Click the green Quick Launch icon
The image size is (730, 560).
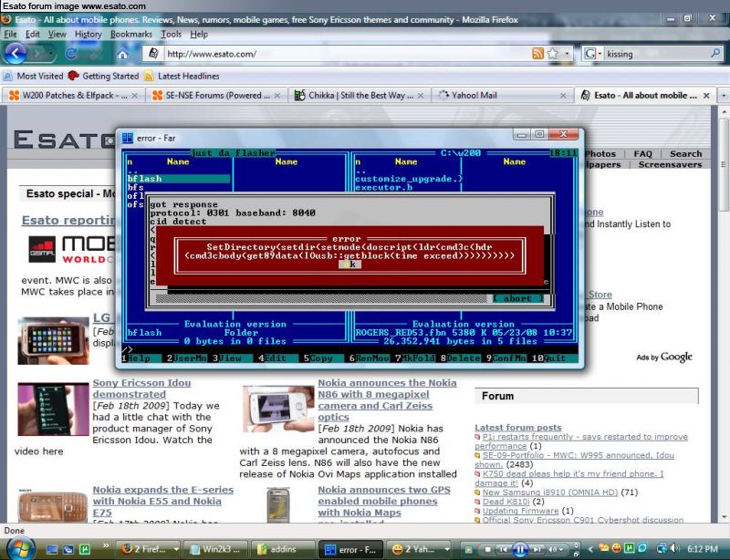[84, 549]
